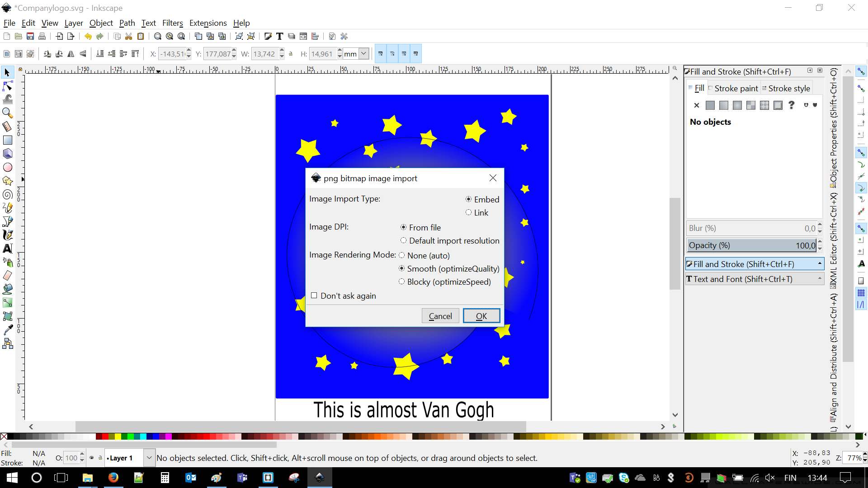Close the png import dialog
This screenshot has width=868, height=488.
(493, 178)
